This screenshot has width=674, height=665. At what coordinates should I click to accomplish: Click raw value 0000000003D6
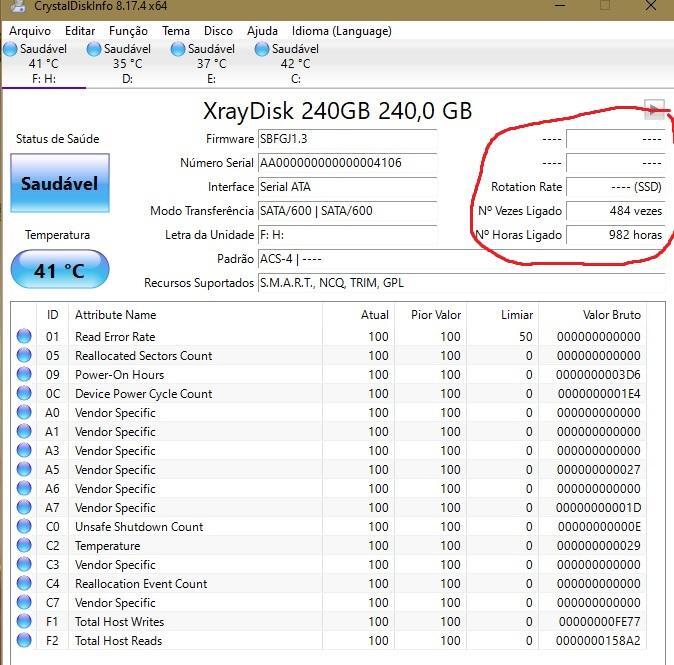(x=598, y=375)
